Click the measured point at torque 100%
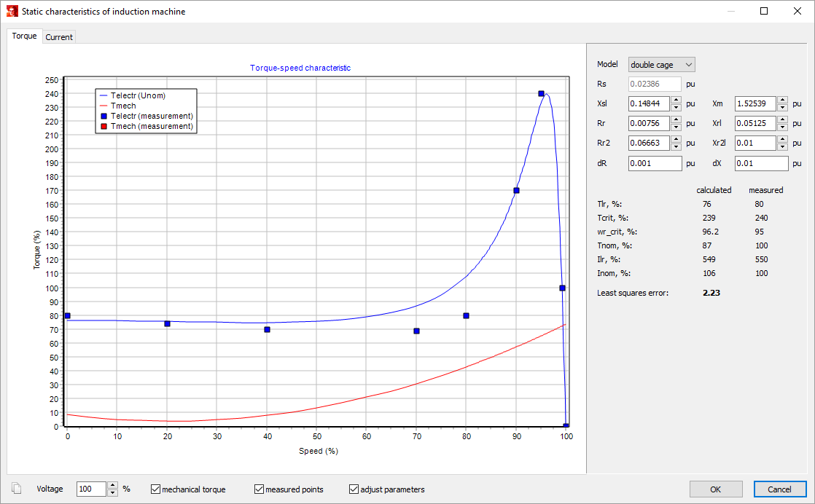815x504 pixels. point(562,288)
